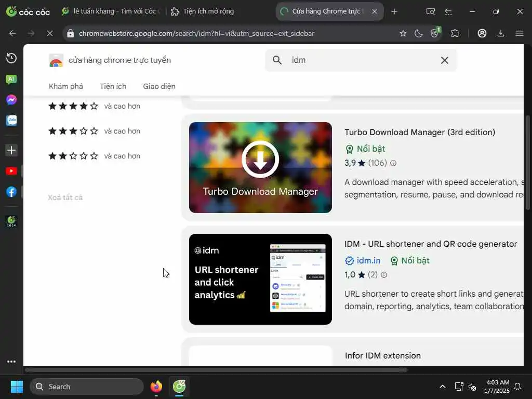
Task: Open Firefox from the taskbar
Action: click(x=156, y=387)
